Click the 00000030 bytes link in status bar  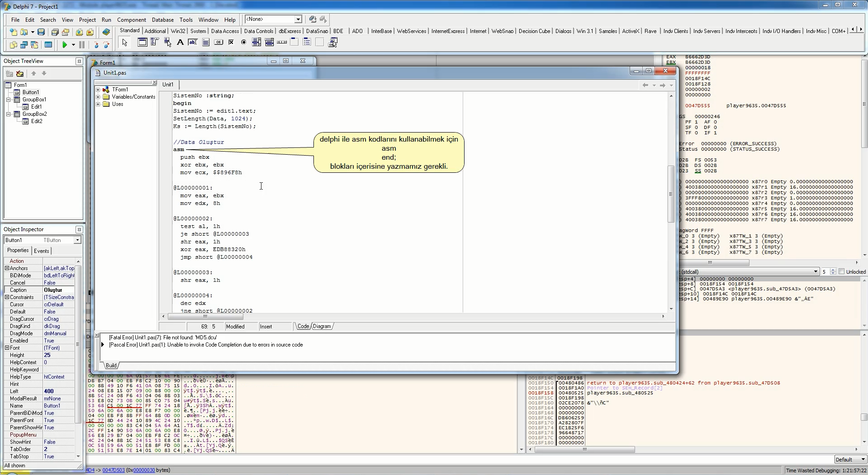tap(144, 470)
